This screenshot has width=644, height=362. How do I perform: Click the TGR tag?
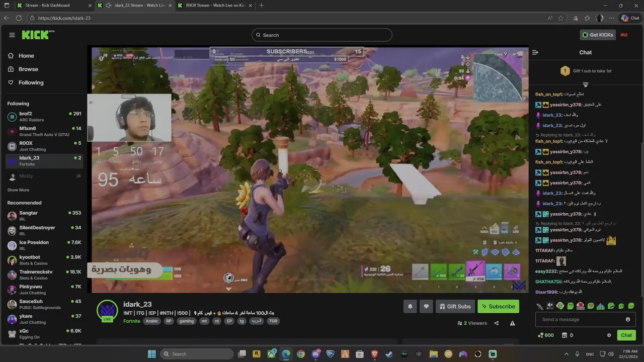click(273, 321)
